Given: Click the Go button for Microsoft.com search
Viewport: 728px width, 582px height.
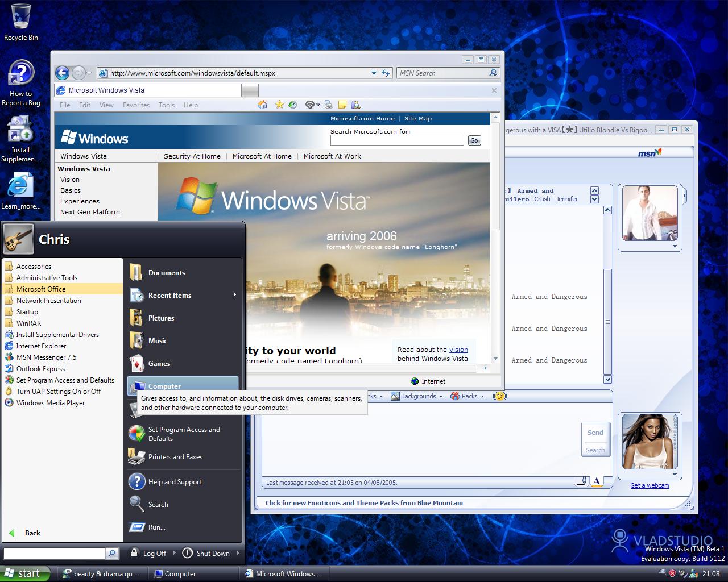Looking at the screenshot, I should pyautogui.click(x=474, y=140).
